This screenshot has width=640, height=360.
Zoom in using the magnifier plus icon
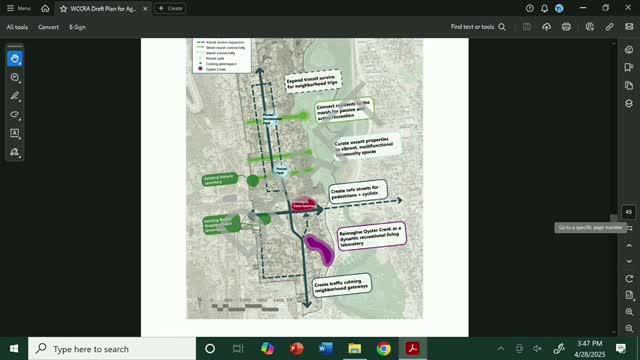pyautogui.click(x=629, y=312)
